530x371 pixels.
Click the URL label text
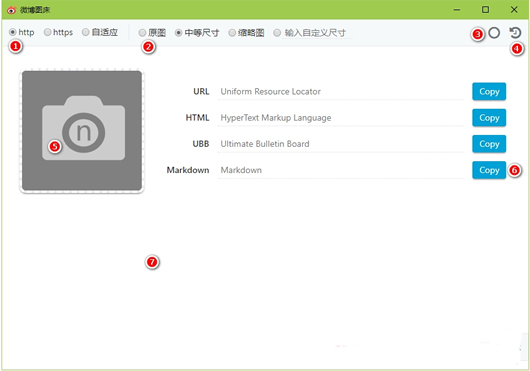(x=201, y=92)
